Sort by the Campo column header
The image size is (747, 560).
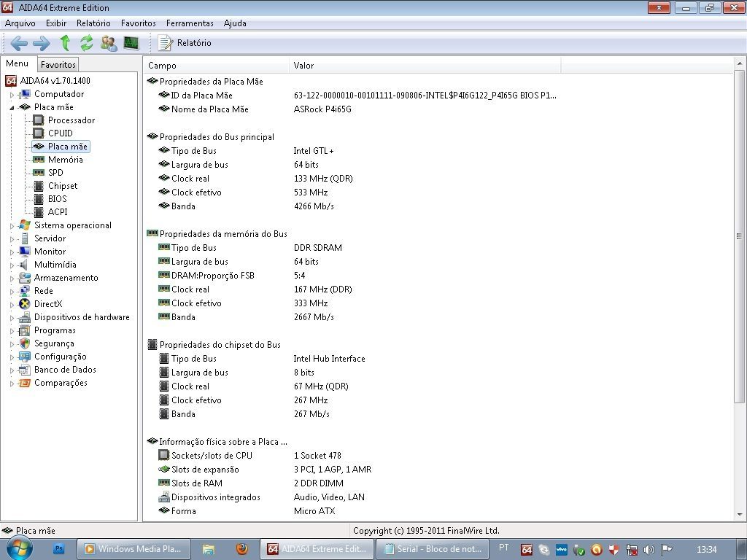click(x=216, y=65)
